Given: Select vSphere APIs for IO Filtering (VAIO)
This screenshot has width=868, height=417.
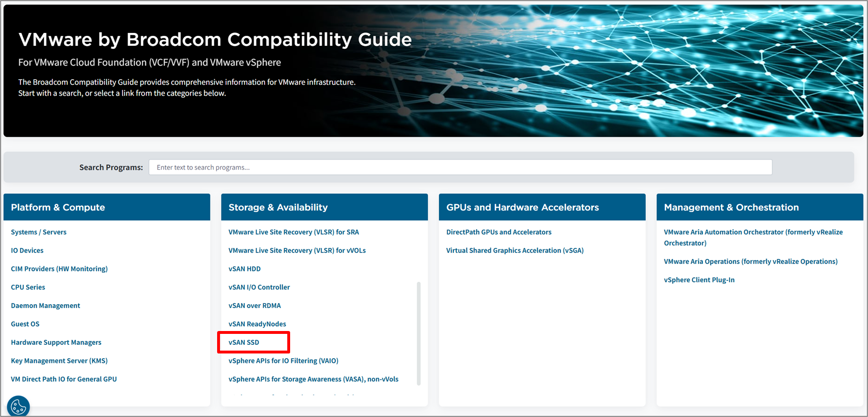Looking at the screenshot, I should point(283,361).
